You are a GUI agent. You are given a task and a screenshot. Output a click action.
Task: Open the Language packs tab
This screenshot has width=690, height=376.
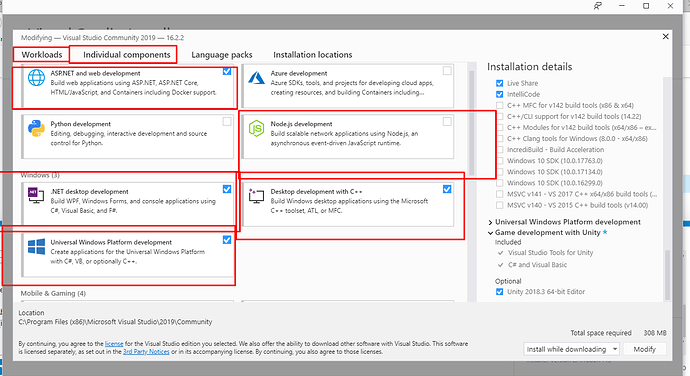click(x=222, y=55)
